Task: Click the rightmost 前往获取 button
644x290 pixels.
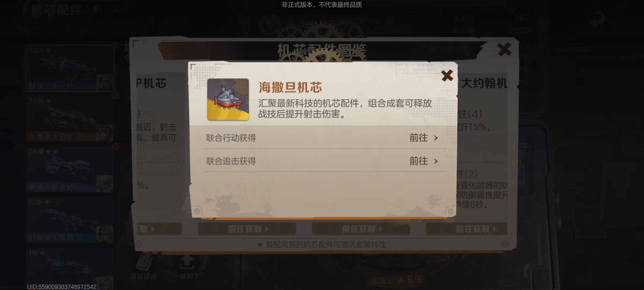Action: coord(467,229)
